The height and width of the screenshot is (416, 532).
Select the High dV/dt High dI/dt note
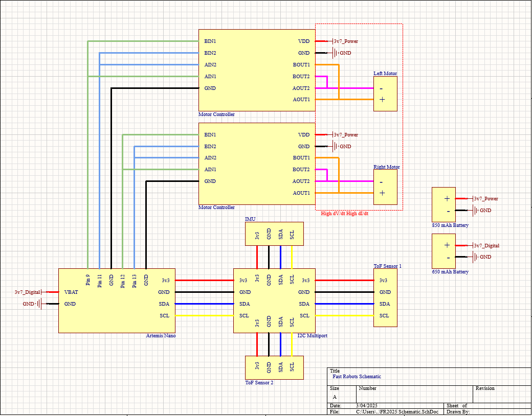(x=344, y=214)
